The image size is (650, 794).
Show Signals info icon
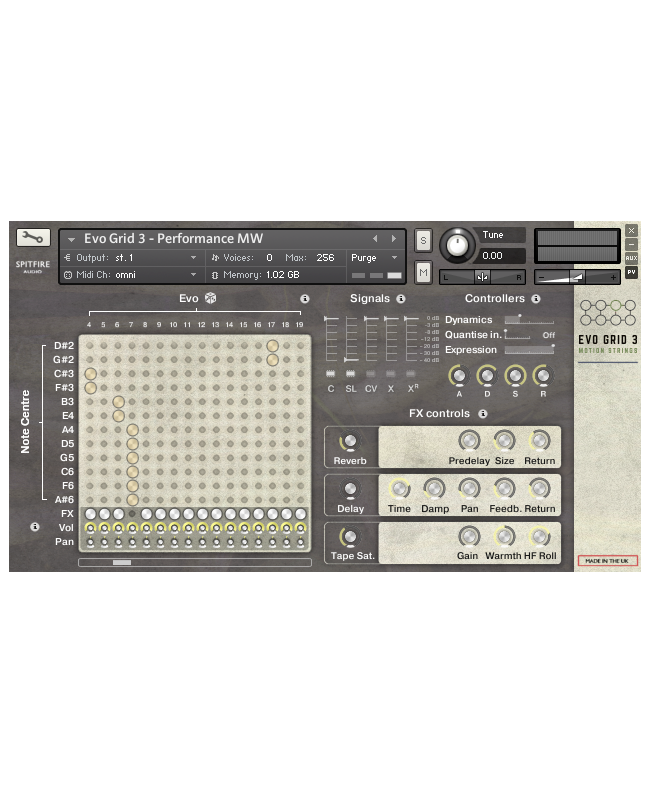(x=401, y=299)
